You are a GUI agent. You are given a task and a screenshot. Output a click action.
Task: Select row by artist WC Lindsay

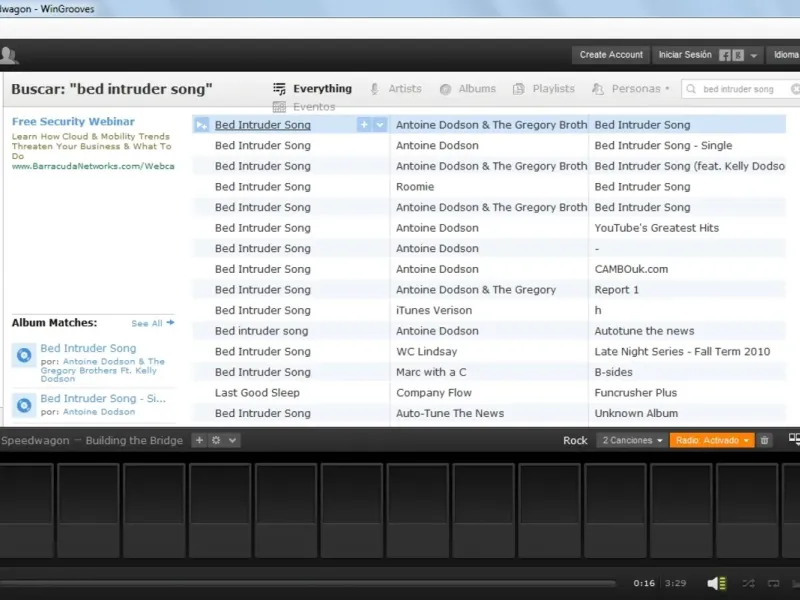489,352
